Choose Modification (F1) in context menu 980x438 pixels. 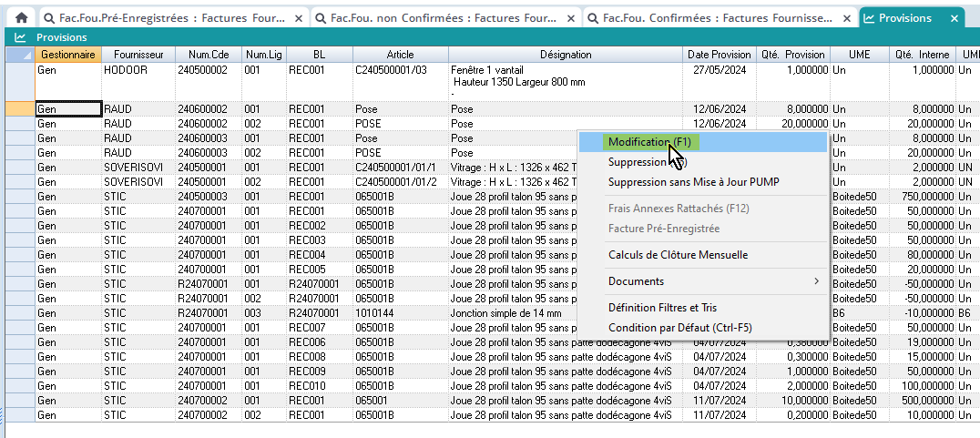click(649, 142)
